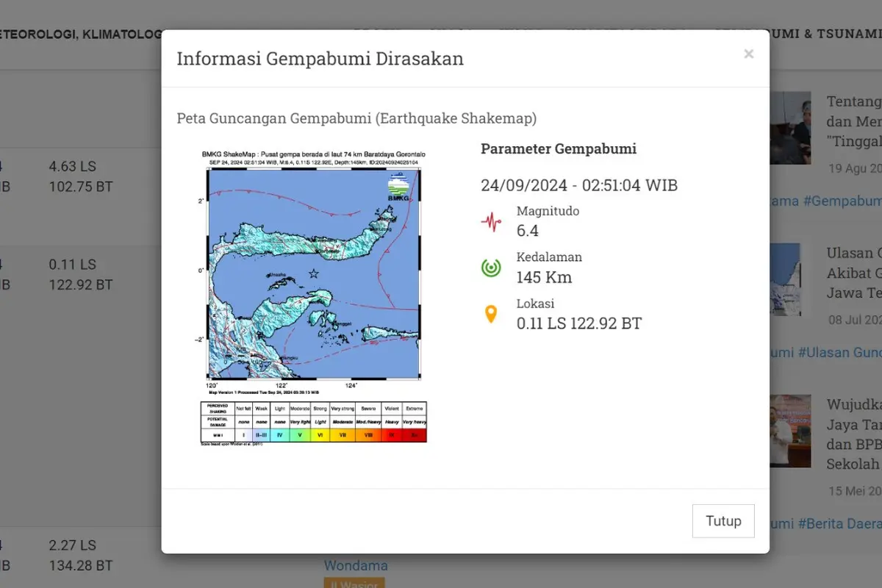Click the Lokasi label
882x588 pixels.
(536, 304)
